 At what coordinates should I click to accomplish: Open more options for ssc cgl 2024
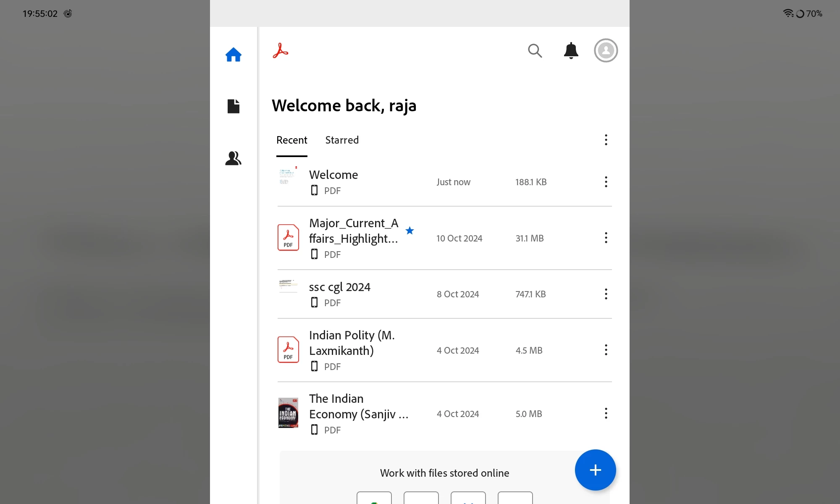pos(606,294)
